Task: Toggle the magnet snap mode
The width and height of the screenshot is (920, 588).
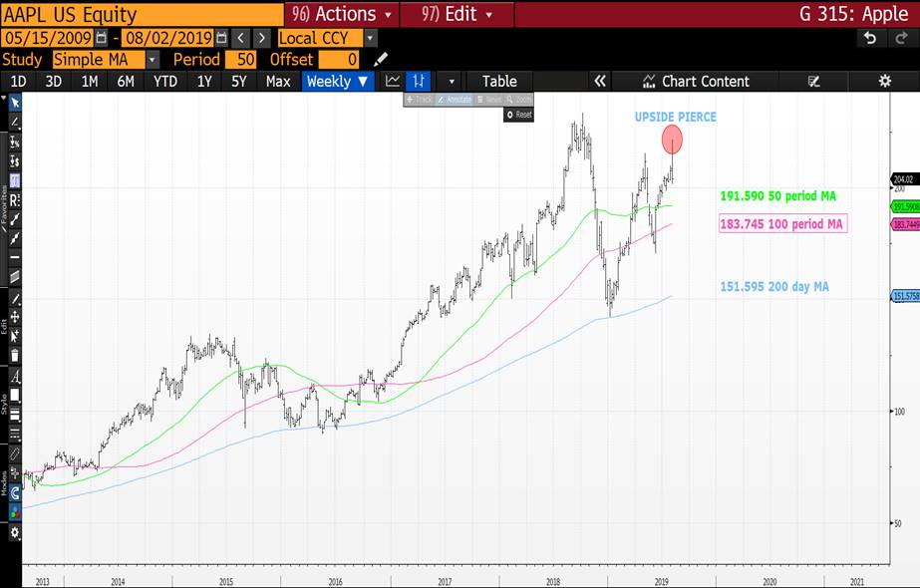Action: click(15, 493)
